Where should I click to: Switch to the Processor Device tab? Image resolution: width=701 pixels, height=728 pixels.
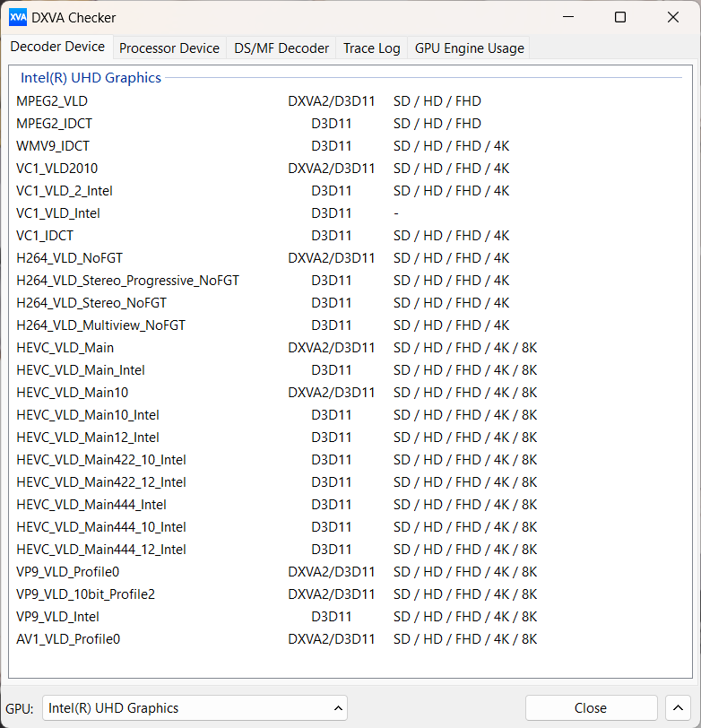[169, 48]
